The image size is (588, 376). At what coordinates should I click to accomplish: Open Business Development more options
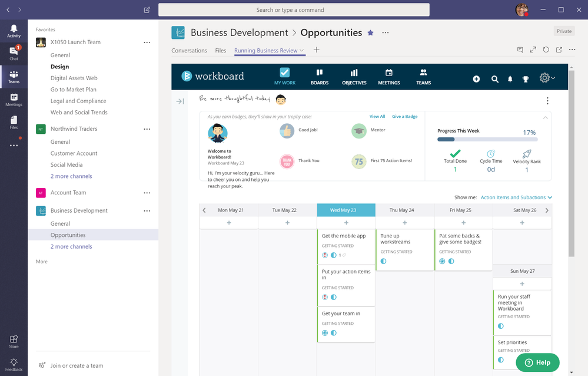pos(147,211)
